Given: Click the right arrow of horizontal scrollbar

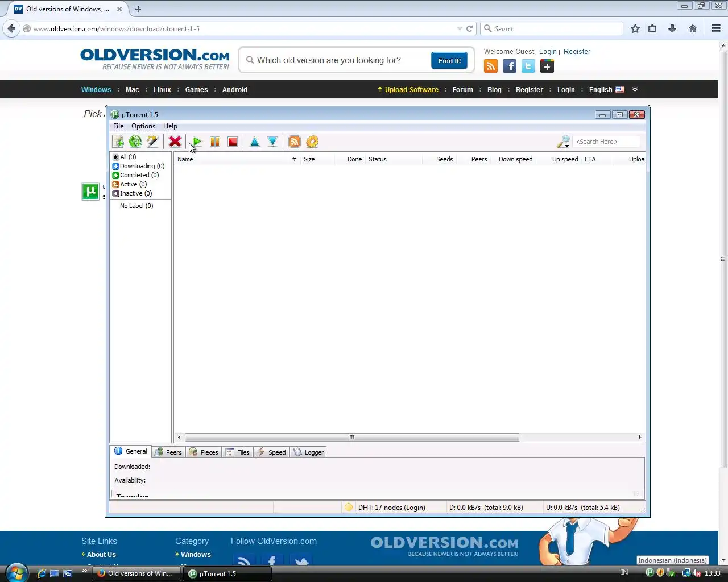Looking at the screenshot, I should (640, 437).
